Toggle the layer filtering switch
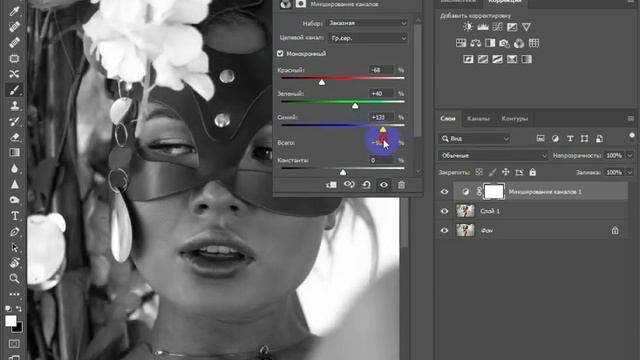The image size is (640, 360). (632, 136)
